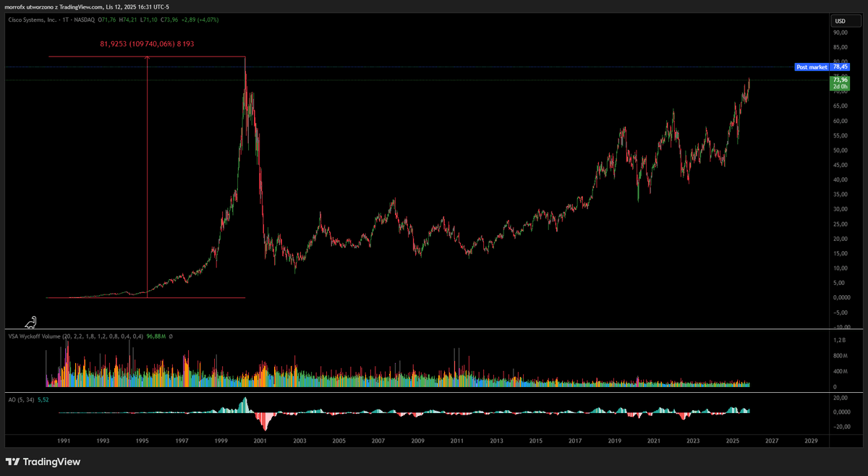The height and width of the screenshot is (476, 868).
Task: Click the 800M volume axis label
Action: pyautogui.click(x=840, y=355)
